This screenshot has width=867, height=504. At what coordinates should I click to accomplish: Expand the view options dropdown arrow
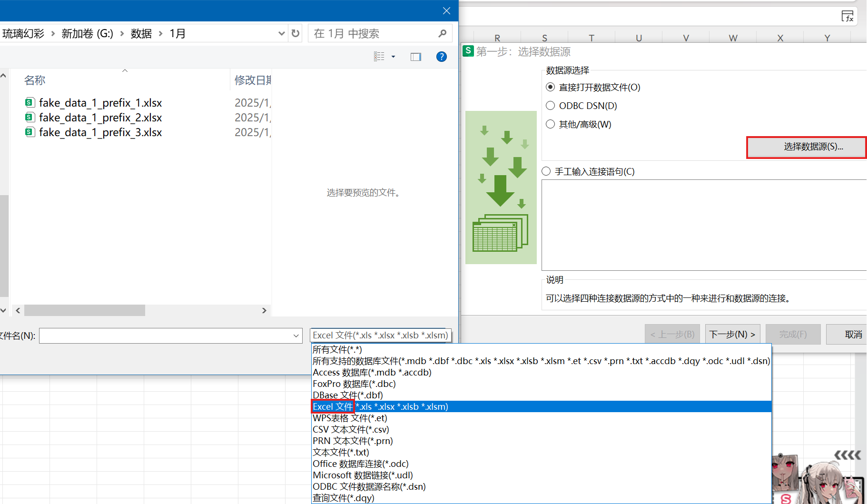click(393, 57)
